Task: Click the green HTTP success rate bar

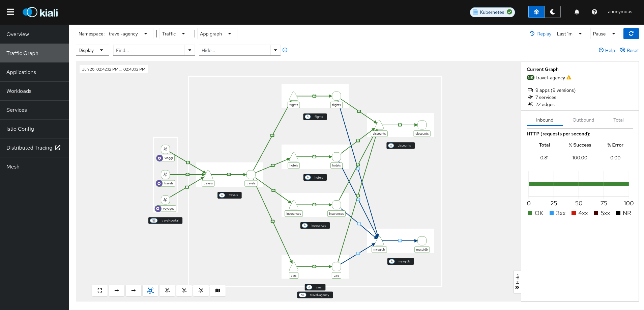Action: point(579,184)
